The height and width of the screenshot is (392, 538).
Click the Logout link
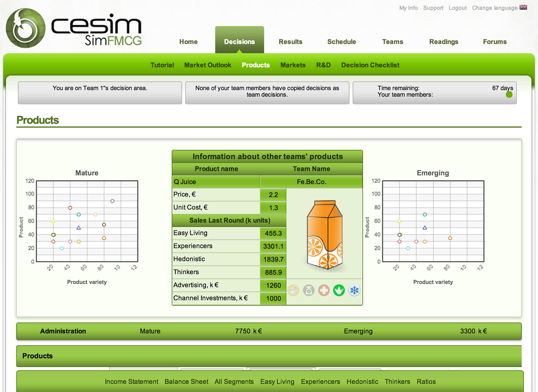[x=458, y=8]
